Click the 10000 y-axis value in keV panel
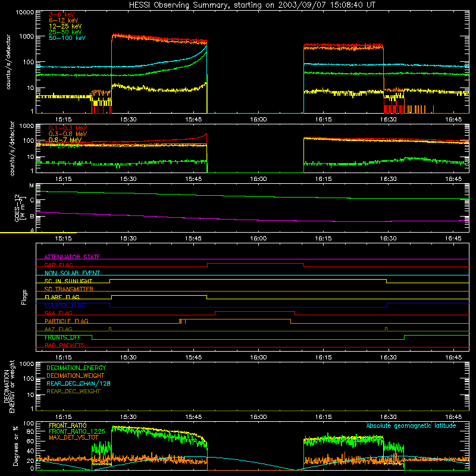This screenshot has width=476, height=476. click(25, 12)
